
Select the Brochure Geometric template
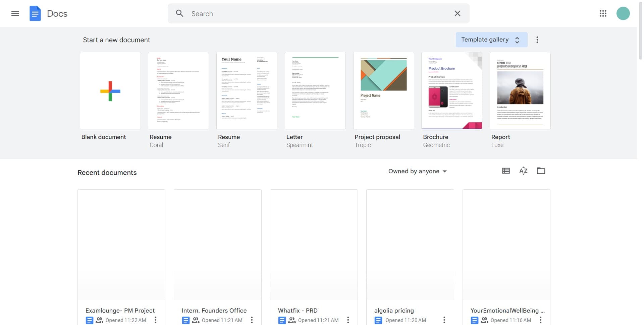(452, 90)
